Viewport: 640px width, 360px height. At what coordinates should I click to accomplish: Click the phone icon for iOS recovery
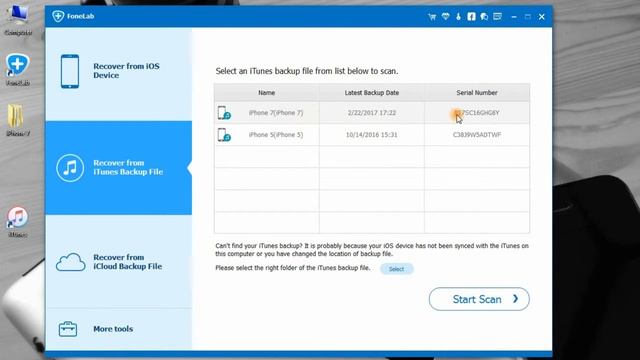point(70,71)
